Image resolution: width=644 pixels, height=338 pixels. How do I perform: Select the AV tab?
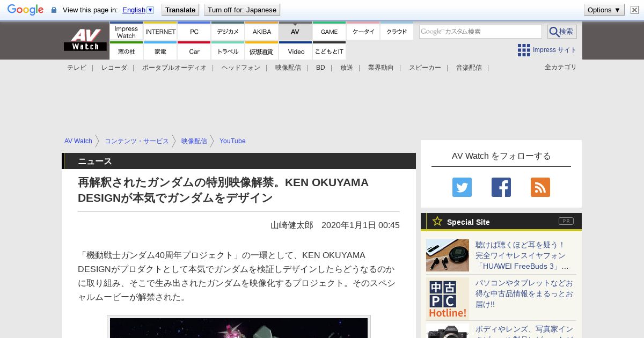(x=295, y=31)
